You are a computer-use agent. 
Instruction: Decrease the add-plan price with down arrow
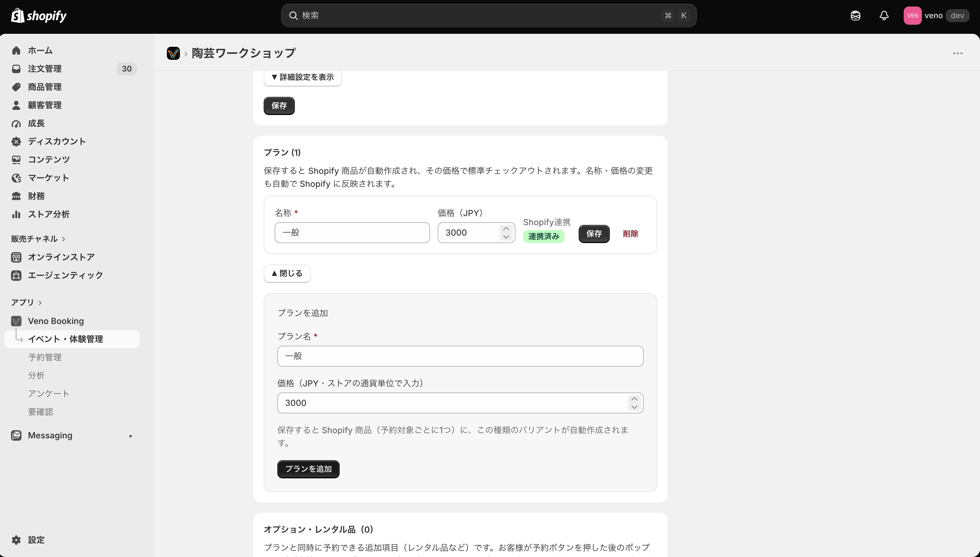[x=634, y=407]
